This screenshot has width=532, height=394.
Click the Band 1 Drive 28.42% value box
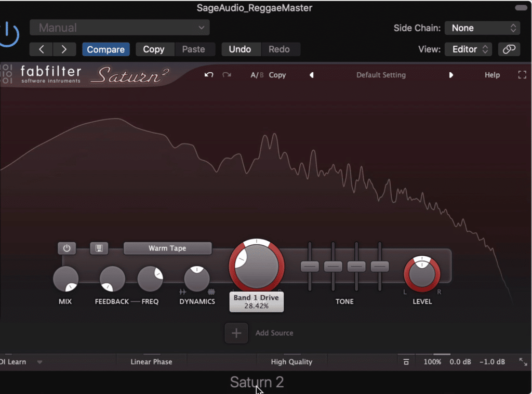257,301
